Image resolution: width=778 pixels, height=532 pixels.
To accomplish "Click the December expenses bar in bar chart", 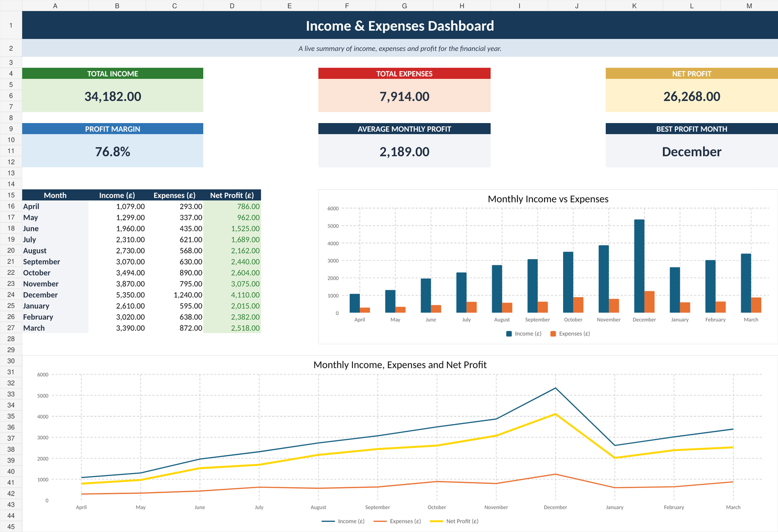I will click(x=650, y=302).
